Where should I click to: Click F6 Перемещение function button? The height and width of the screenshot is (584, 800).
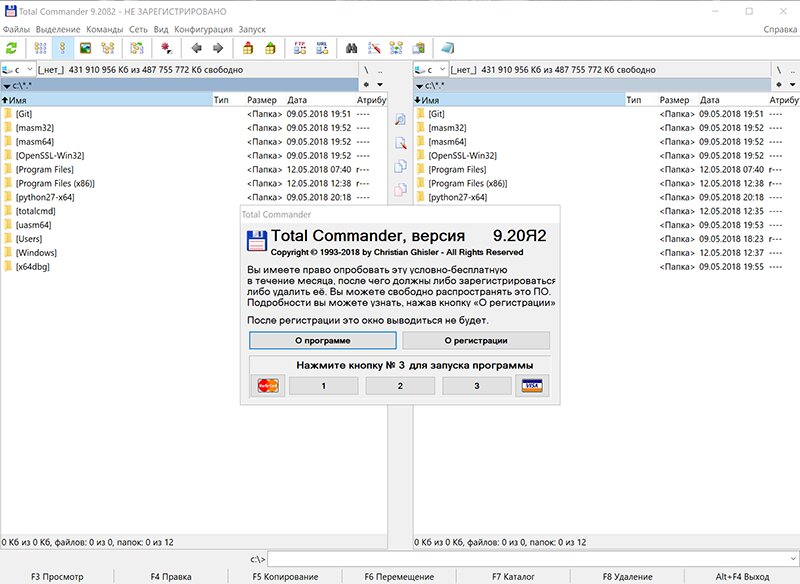(x=399, y=576)
